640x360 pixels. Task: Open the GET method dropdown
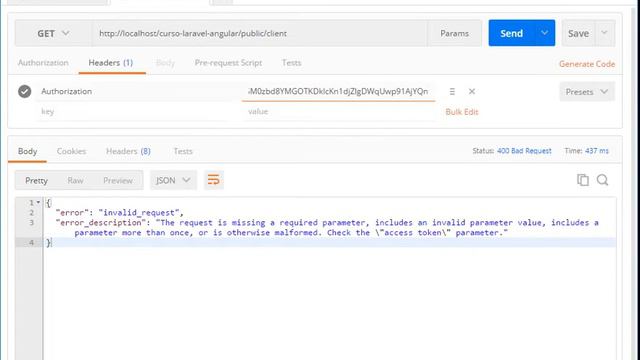click(x=53, y=33)
